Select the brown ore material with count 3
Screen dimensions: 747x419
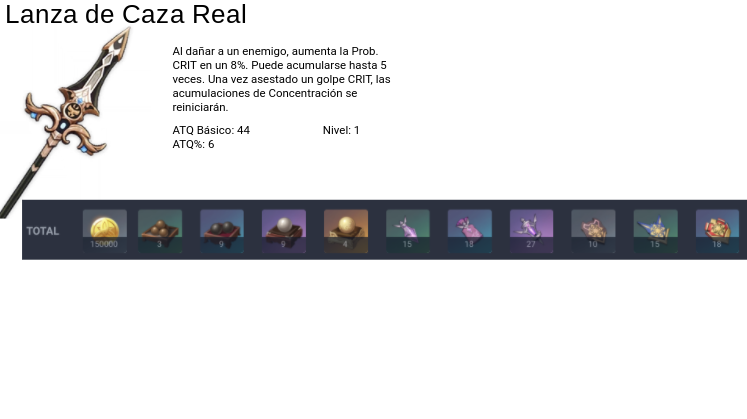click(160, 231)
